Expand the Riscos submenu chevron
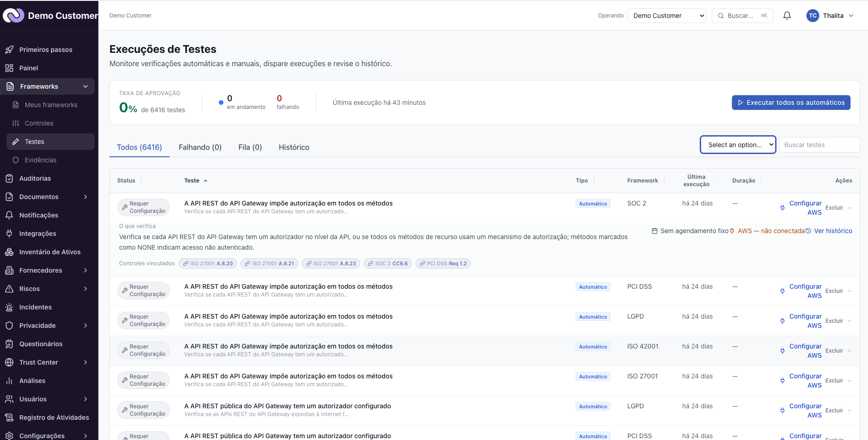Screen dimensions: 868x440 pos(86,289)
